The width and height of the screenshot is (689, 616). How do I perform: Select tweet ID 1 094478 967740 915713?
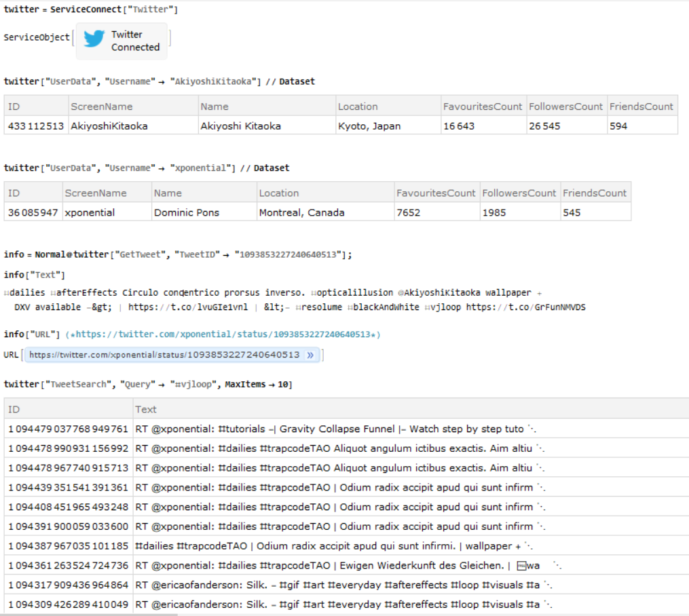(68, 468)
